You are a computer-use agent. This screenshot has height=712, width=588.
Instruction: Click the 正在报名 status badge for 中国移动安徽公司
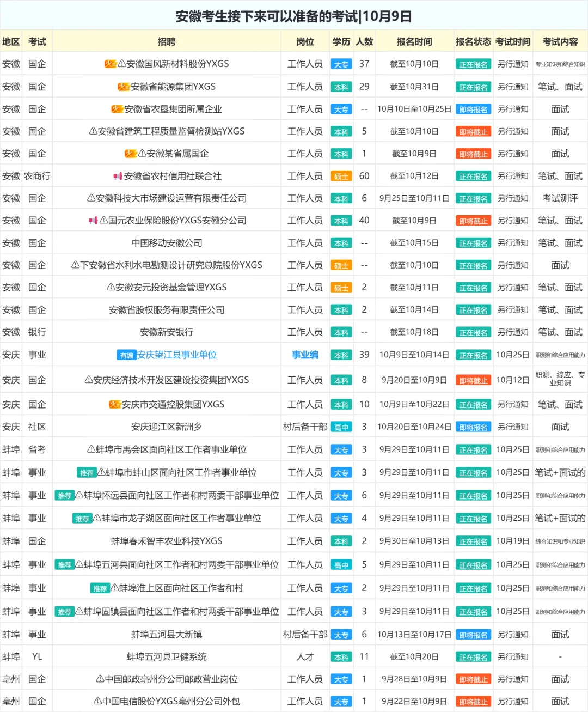pos(473,243)
